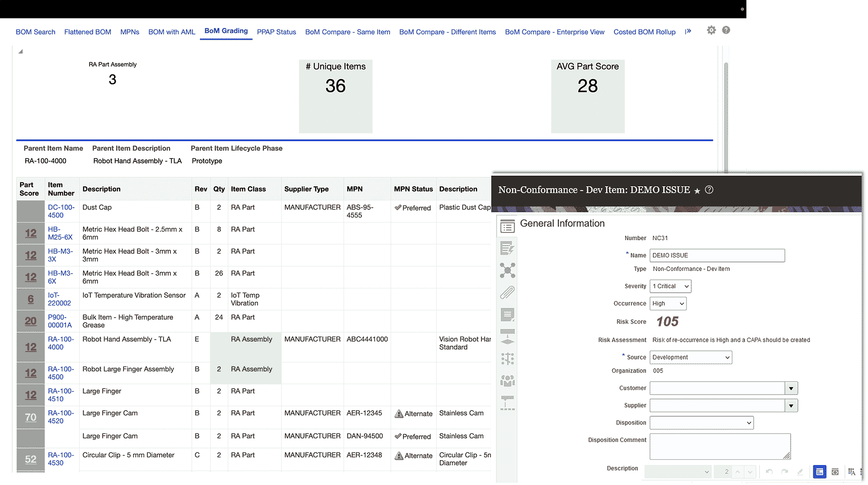
Task: Click the help icon beside the gear
Action: click(726, 30)
